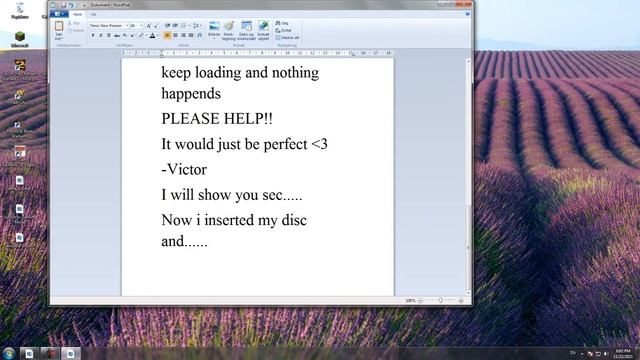The image size is (640, 360).
Task: Click the text highlight color pen
Action: [141, 36]
